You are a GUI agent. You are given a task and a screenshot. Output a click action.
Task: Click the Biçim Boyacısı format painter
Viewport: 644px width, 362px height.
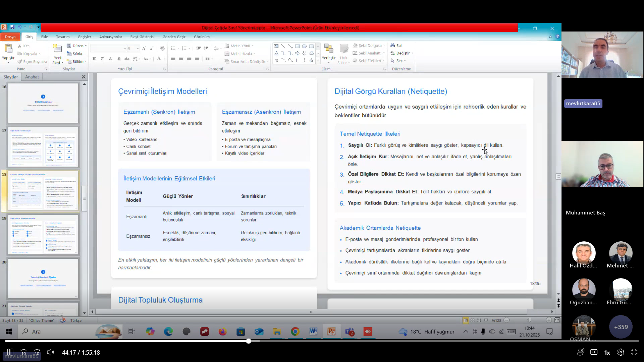(32, 62)
